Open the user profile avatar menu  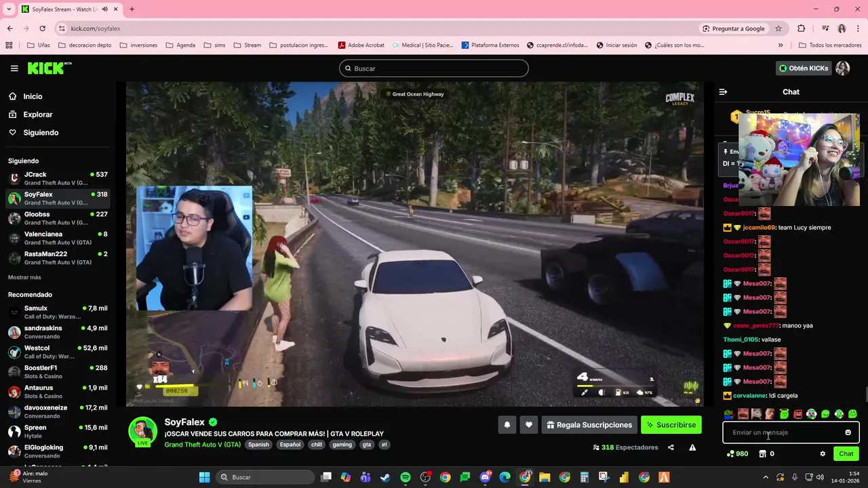pos(843,68)
